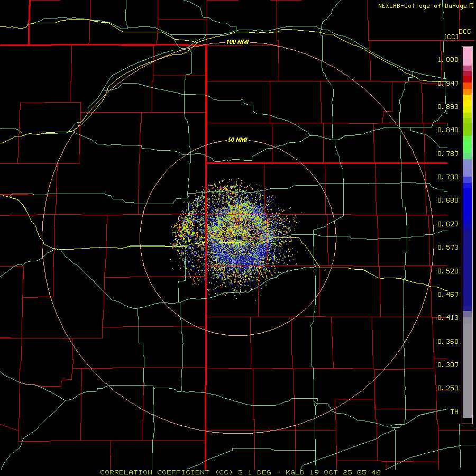Click the 50 NMI range ring label
The height and width of the screenshot is (476, 476).
point(237,140)
